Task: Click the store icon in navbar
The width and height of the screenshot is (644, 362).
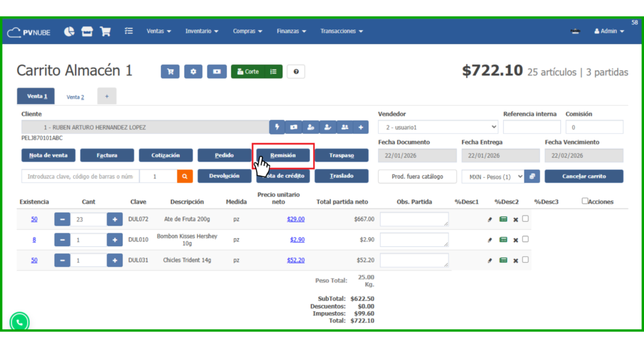Action: (x=87, y=31)
